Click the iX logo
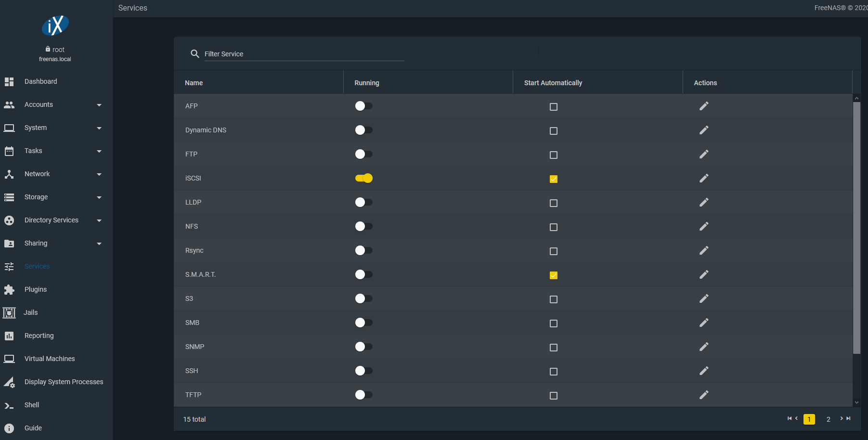Screen dimensions: 868x440 pos(55,26)
